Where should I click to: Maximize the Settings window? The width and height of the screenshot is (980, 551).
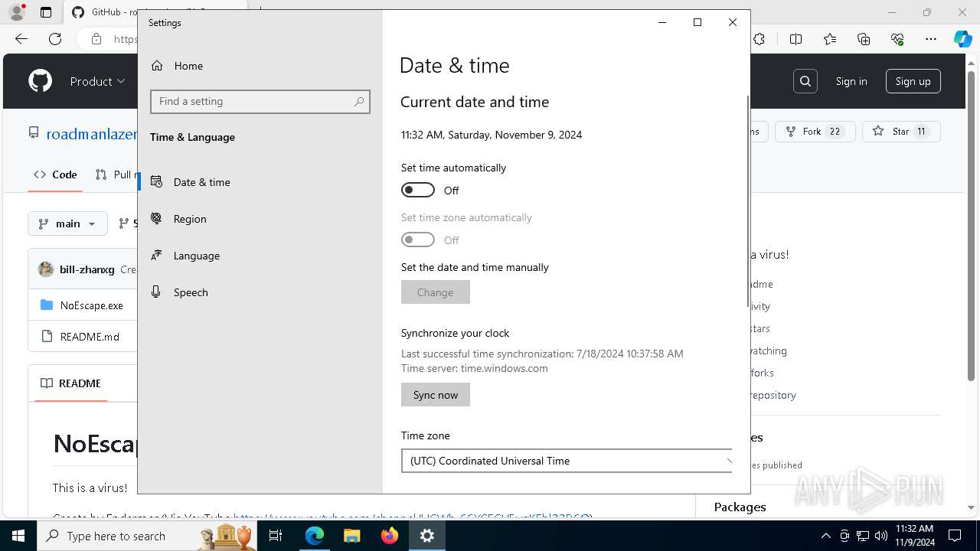pos(697,22)
